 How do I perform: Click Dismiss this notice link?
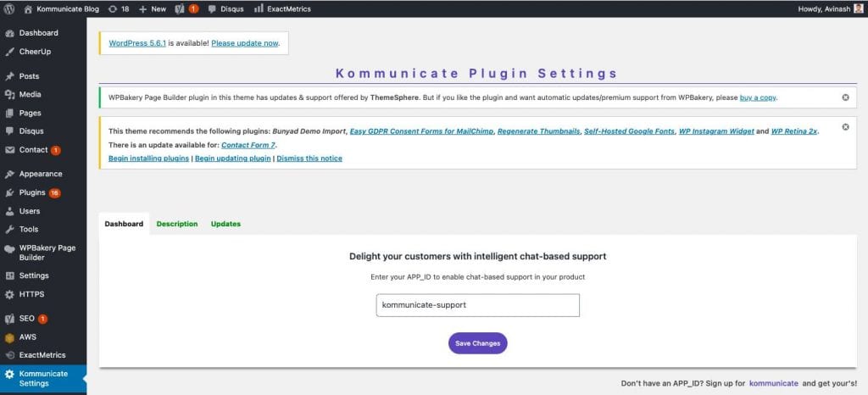[x=309, y=159]
